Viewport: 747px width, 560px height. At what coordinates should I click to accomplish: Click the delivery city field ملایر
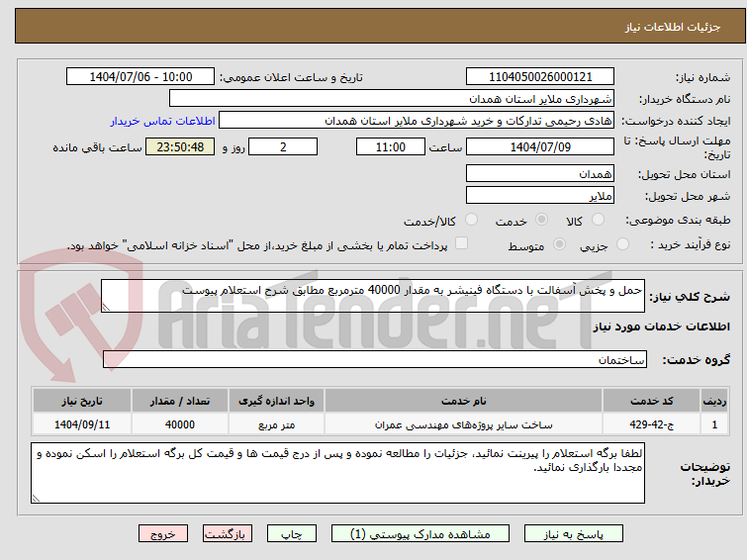click(540, 195)
